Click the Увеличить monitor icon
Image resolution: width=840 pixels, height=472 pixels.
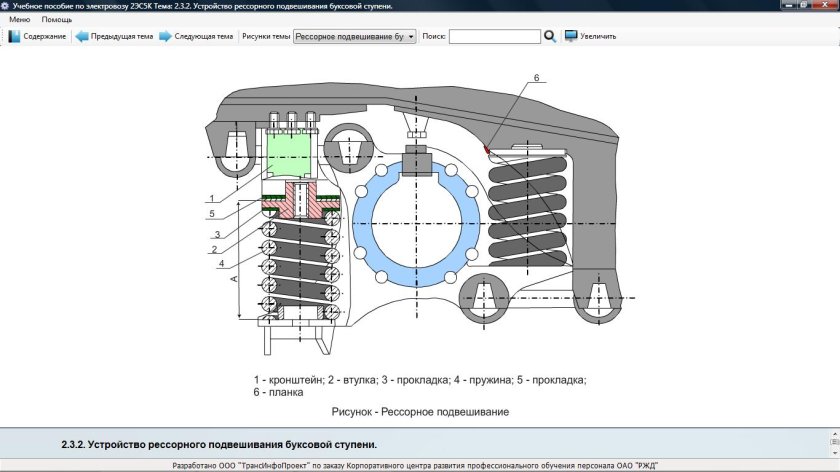tap(571, 36)
